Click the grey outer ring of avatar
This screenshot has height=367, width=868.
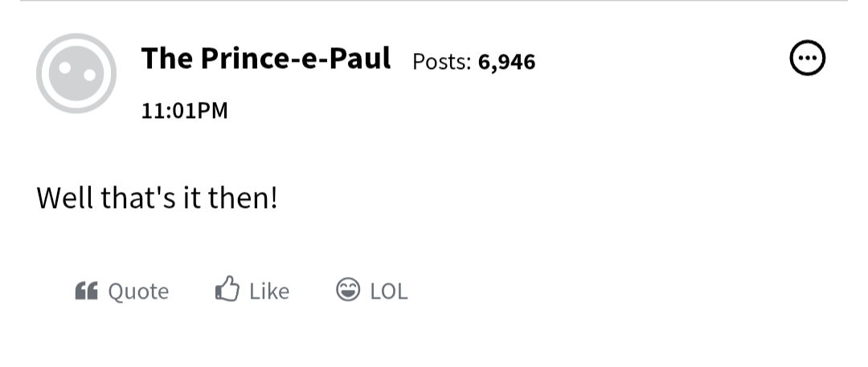(x=42, y=73)
